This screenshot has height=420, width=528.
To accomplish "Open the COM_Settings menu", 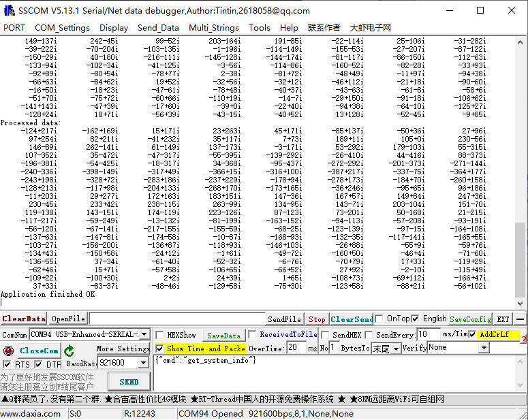I will (x=62, y=28).
